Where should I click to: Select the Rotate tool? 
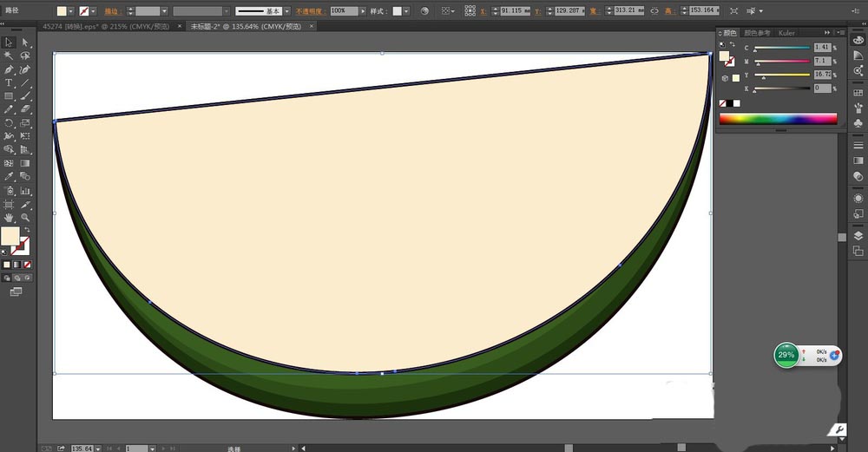click(x=9, y=123)
